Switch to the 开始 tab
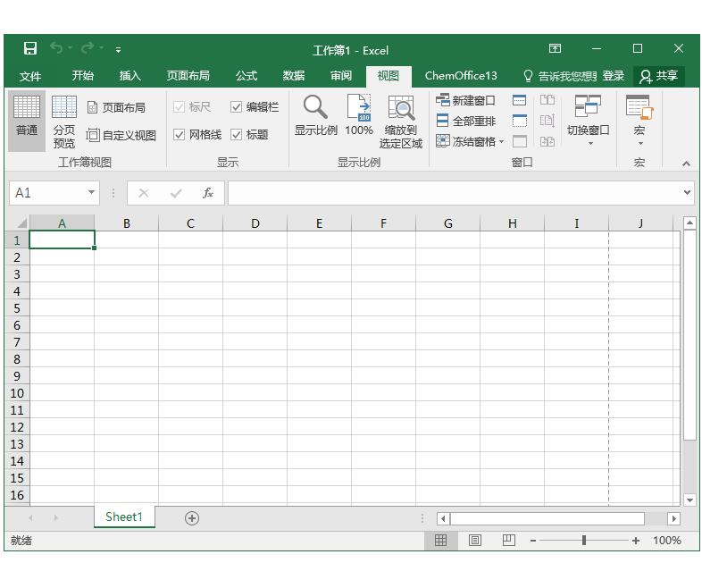Viewport: 702px width, 588px height. point(83,75)
